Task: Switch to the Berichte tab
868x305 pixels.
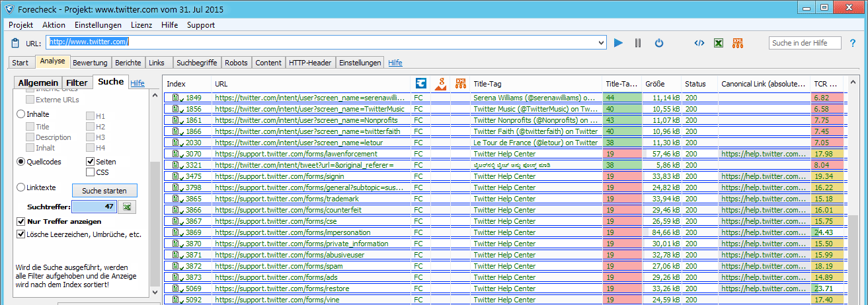Action: pyautogui.click(x=128, y=63)
